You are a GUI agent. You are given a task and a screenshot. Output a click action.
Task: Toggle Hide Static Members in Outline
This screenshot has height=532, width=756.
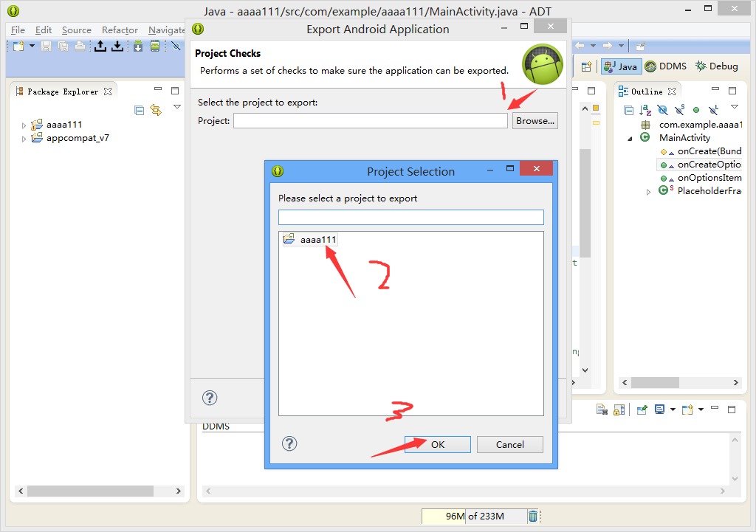(x=679, y=111)
